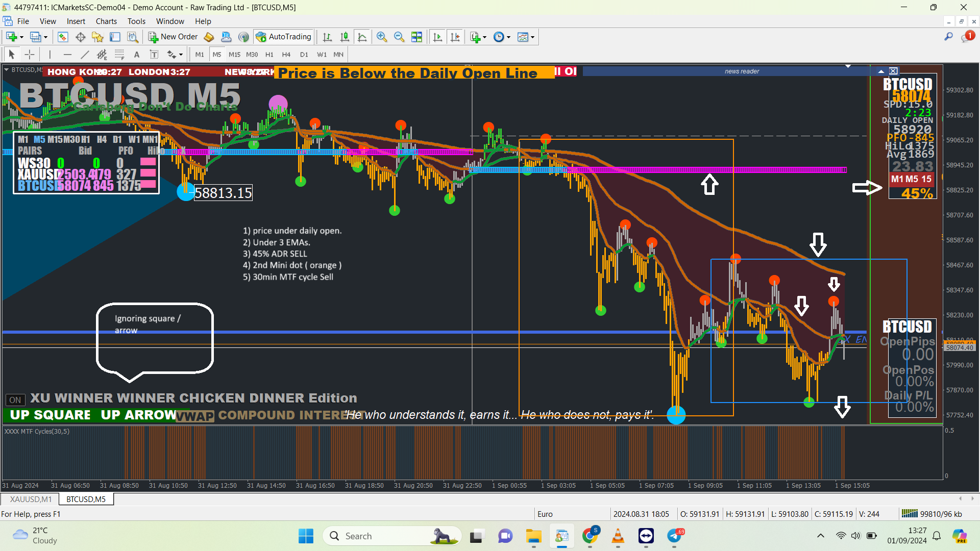Screen dimensions: 980x551
Task: Zoom out of the chart
Action: [399, 37]
